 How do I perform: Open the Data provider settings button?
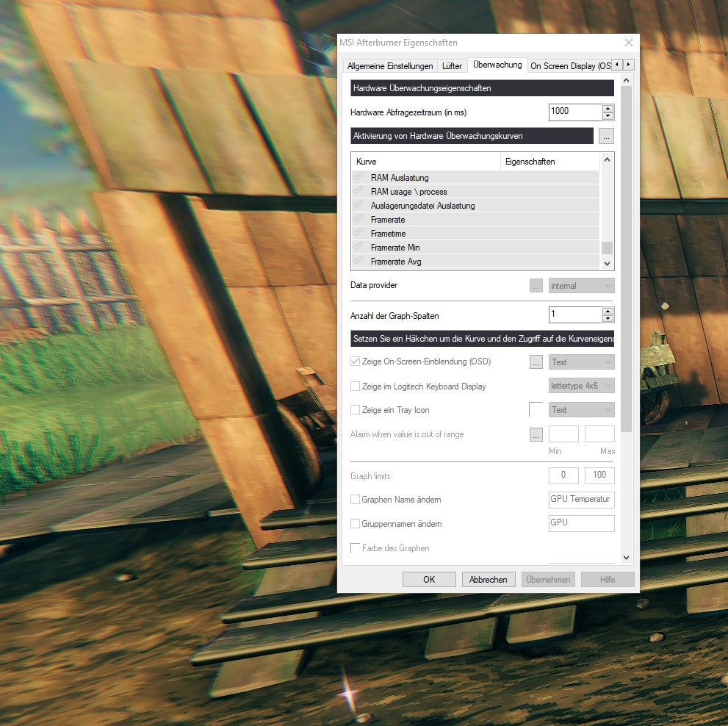click(x=536, y=286)
